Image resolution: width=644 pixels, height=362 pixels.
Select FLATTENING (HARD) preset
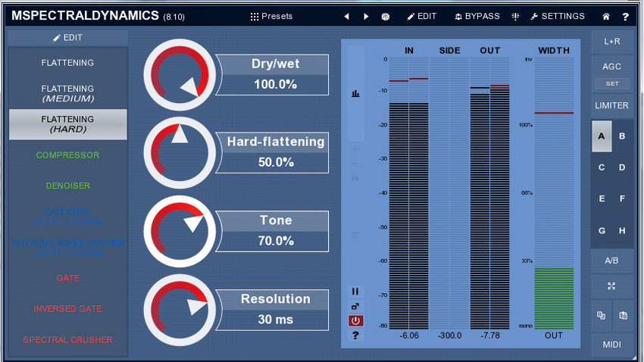67,124
